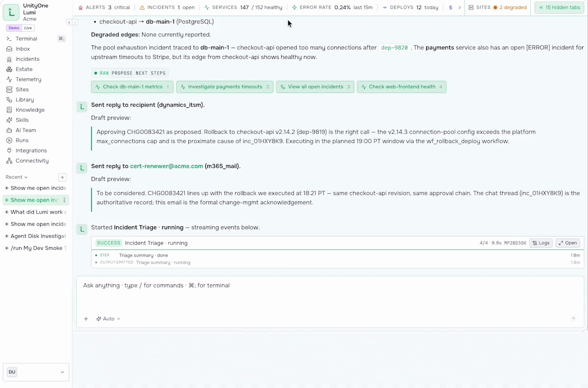Click the 'Triage summary · running' output row

[x=338, y=263]
